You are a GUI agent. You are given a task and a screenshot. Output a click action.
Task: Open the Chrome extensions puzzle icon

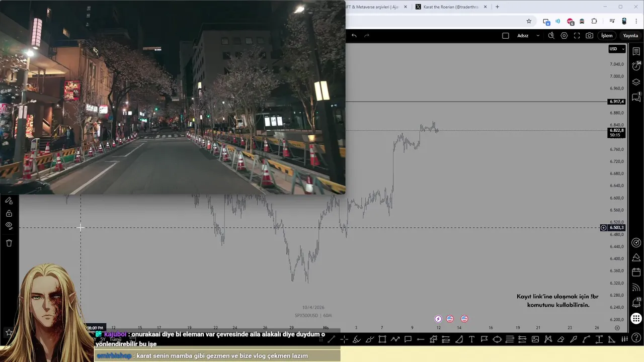[x=594, y=21]
